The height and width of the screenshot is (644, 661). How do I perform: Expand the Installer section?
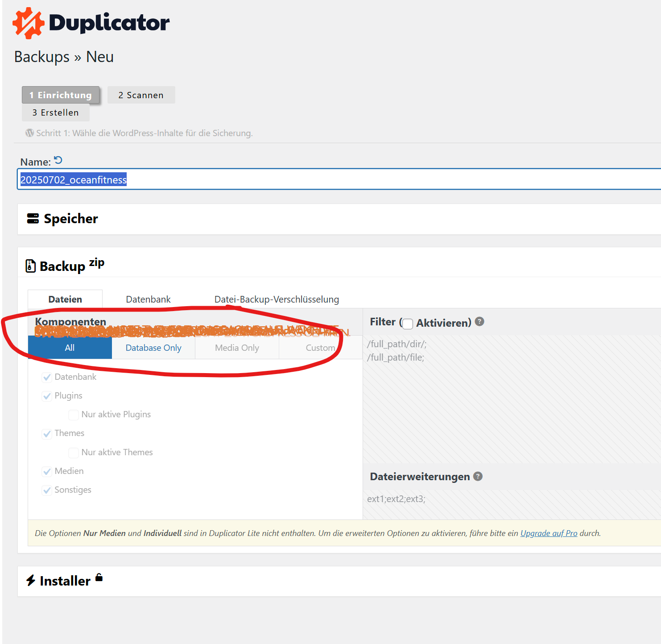339,581
